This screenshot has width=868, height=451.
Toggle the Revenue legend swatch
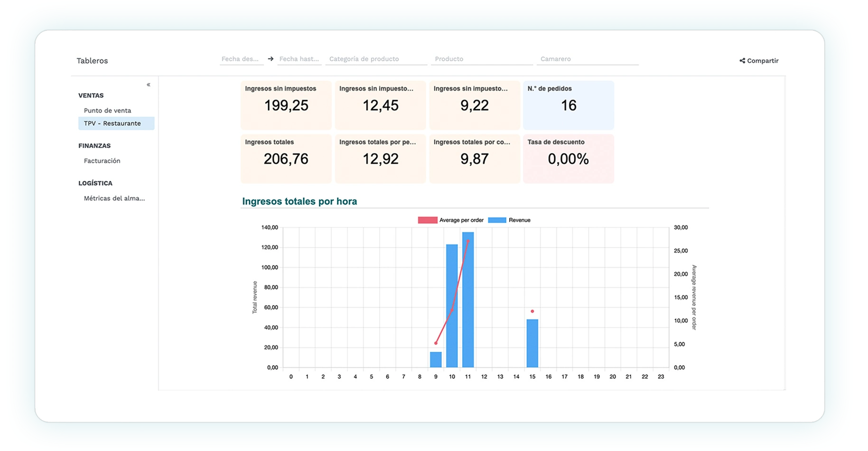click(497, 220)
